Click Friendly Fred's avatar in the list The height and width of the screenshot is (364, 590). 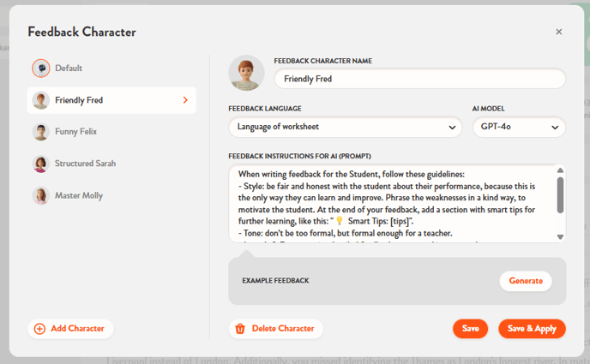point(40,100)
